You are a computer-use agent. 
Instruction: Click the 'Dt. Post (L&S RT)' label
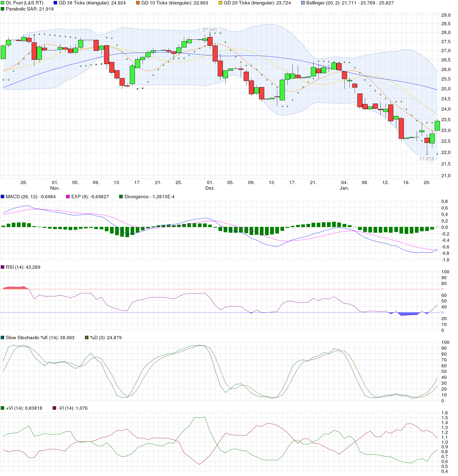(24, 3)
